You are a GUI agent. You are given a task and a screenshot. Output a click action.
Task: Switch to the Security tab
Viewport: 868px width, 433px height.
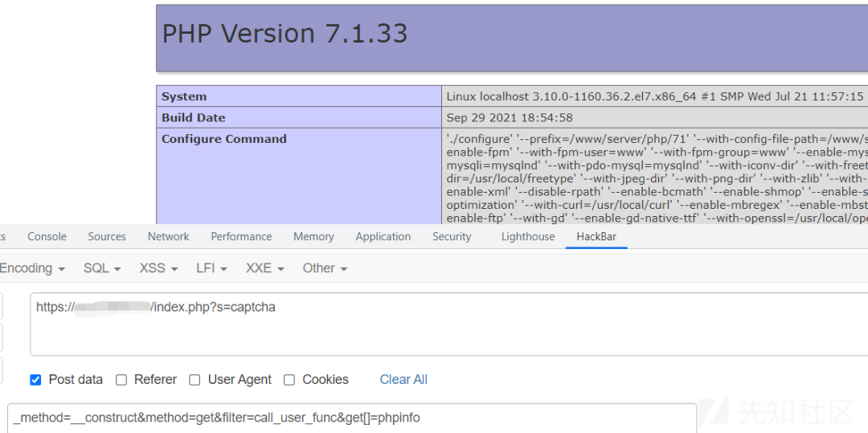pos(452,237)
